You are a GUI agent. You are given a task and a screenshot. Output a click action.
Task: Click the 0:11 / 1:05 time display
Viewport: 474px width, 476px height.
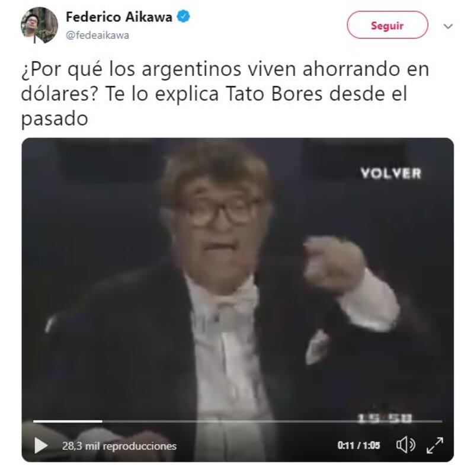pos(358,445)
